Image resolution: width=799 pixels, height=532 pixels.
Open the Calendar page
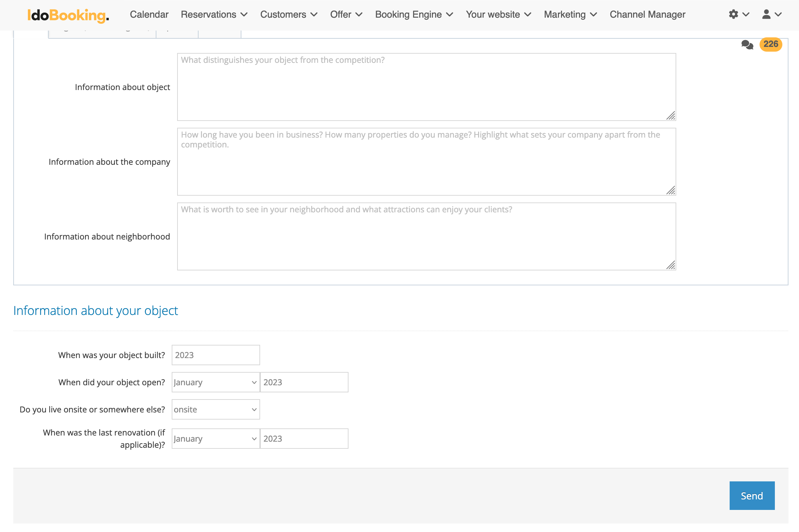(149, 15)
